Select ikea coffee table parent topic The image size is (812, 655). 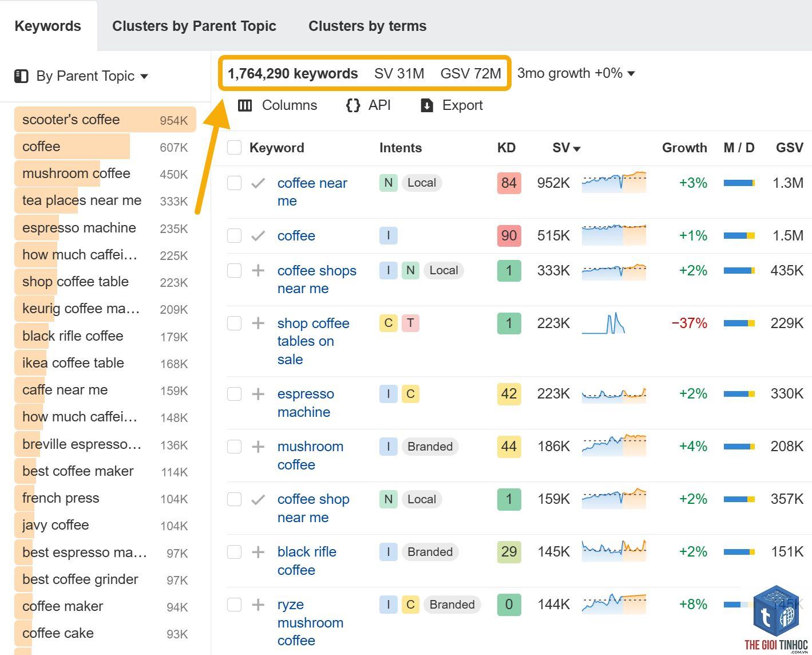point(105,363)
